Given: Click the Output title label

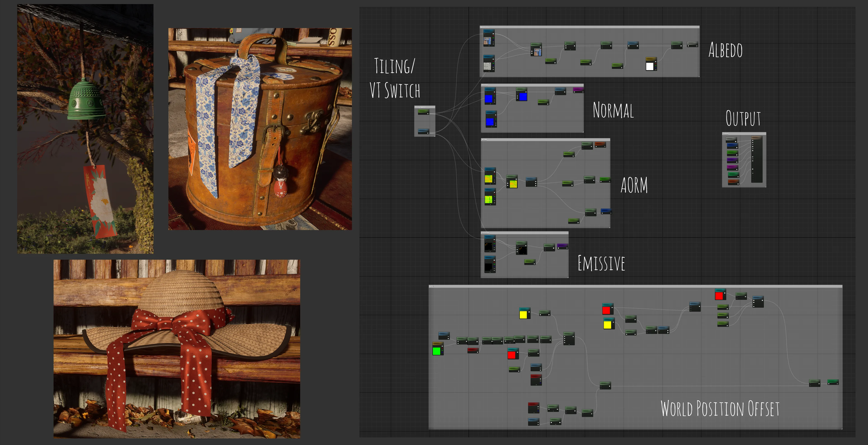Looking at the screenshot, I should [x=743, y=118].
